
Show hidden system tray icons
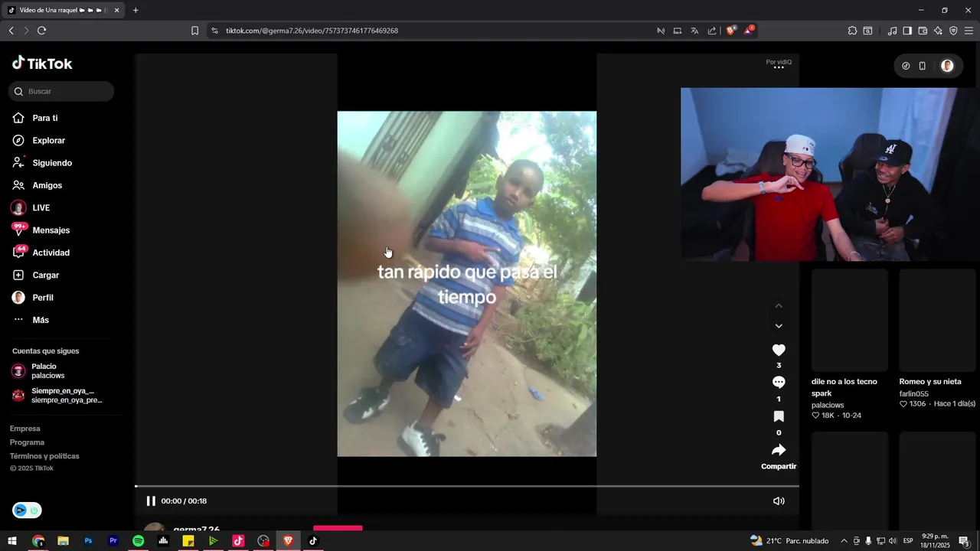844,541
